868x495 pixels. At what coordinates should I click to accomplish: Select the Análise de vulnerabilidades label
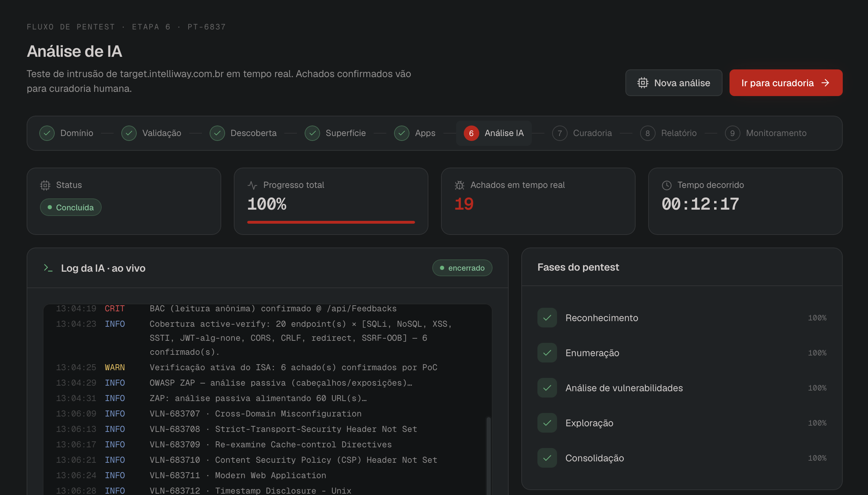pos(624,388)
